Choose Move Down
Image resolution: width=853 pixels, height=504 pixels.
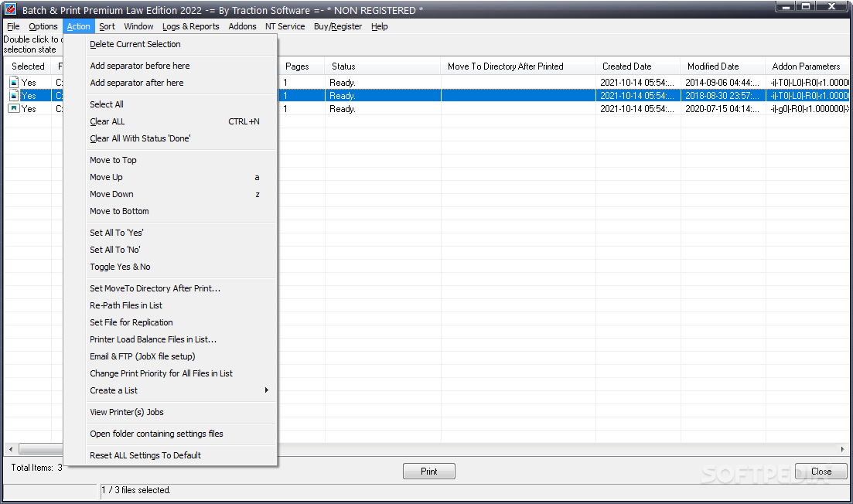click(x=170, y=194)
